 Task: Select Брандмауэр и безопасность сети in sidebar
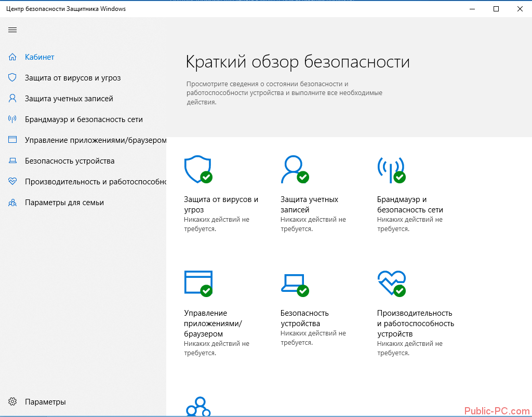[84, 119]
